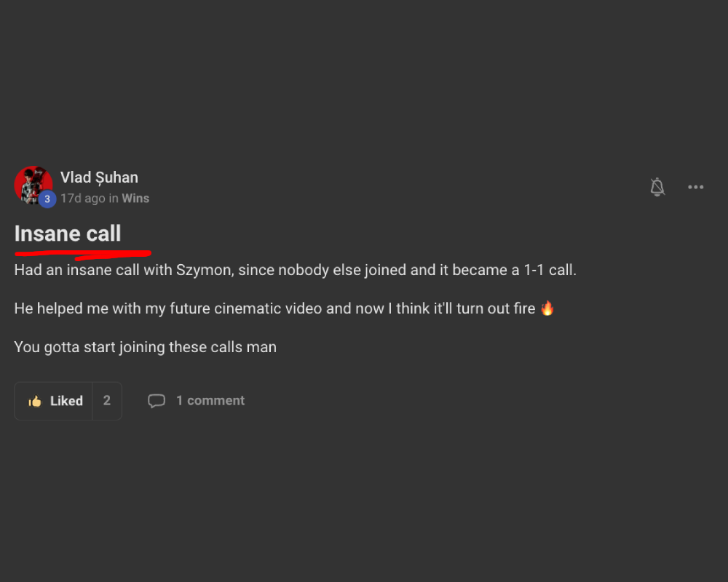View who liked via the count 2
Viewport: 728px width, 582px height.
tap(107, 401)
